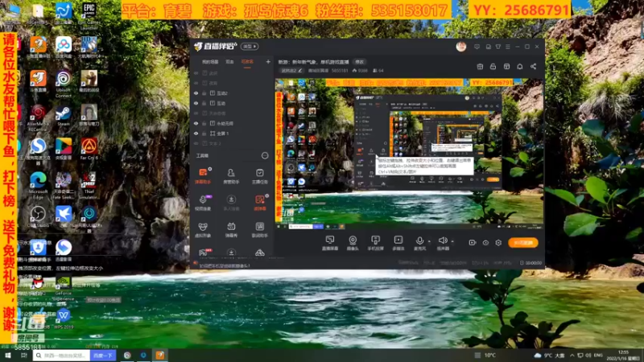Add a 多媒体 media source
Image resolution: width=644 pixels, height=362 pixels.
click(x=398, y=243)
